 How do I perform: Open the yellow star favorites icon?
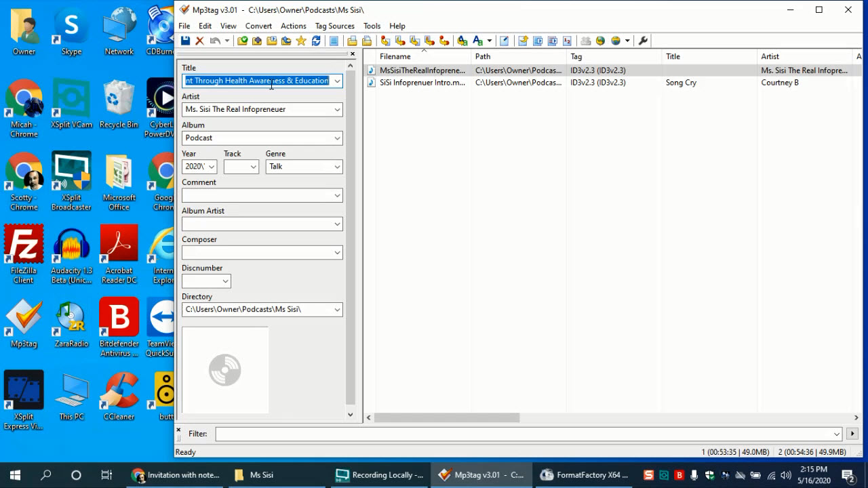[301, 41]
